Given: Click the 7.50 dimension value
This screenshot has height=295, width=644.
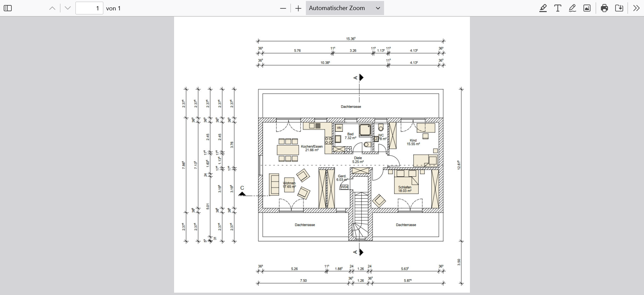Looking at the screenshot, I should tap(303, 281).
